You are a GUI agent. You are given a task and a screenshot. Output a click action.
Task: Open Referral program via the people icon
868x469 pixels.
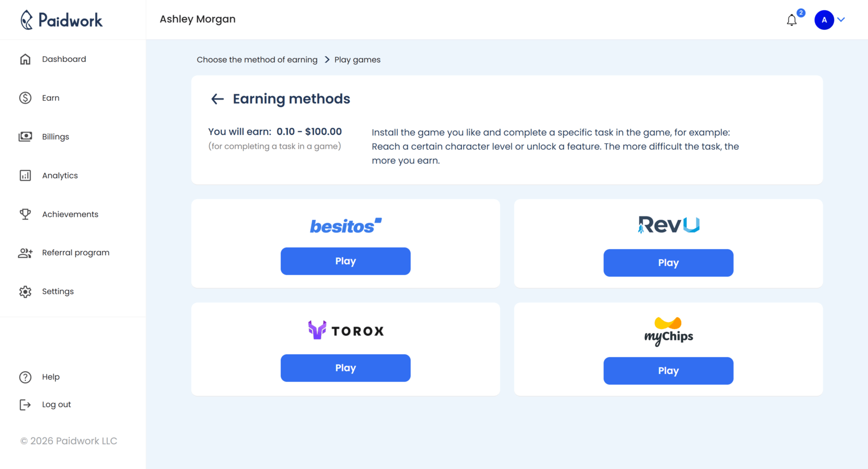[26, 252]
